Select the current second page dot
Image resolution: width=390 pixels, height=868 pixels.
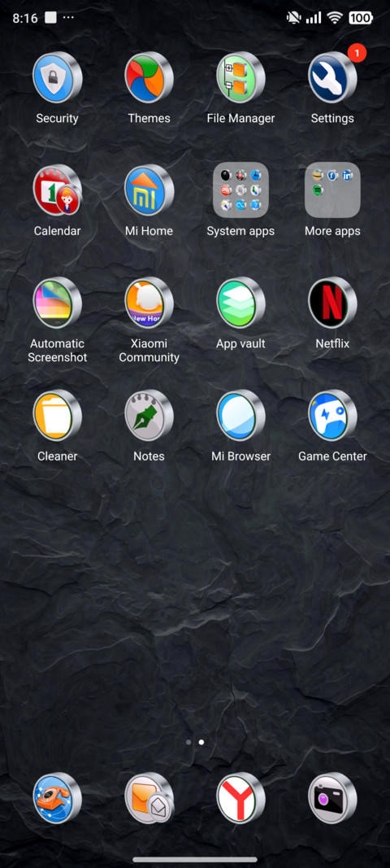(201, 742)
